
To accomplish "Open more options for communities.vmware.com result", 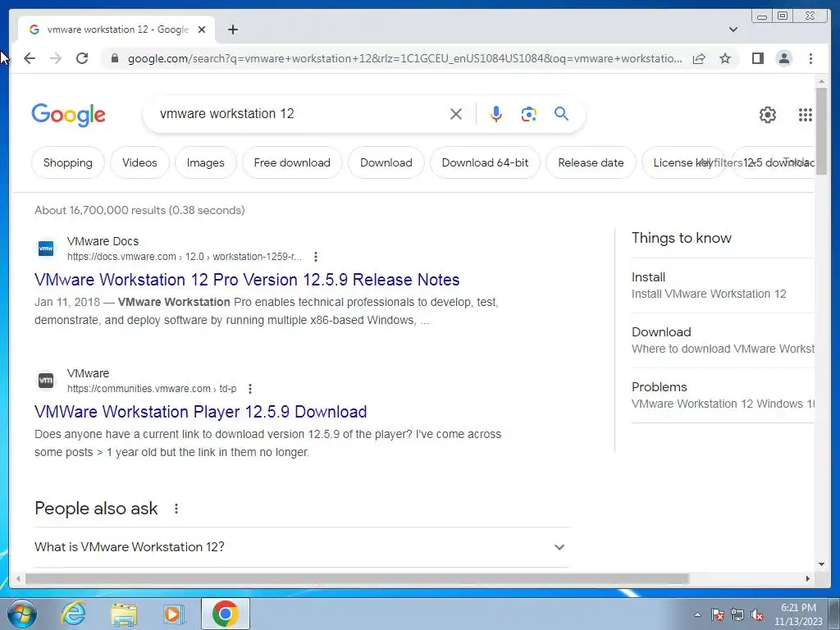I will point(249,388).
